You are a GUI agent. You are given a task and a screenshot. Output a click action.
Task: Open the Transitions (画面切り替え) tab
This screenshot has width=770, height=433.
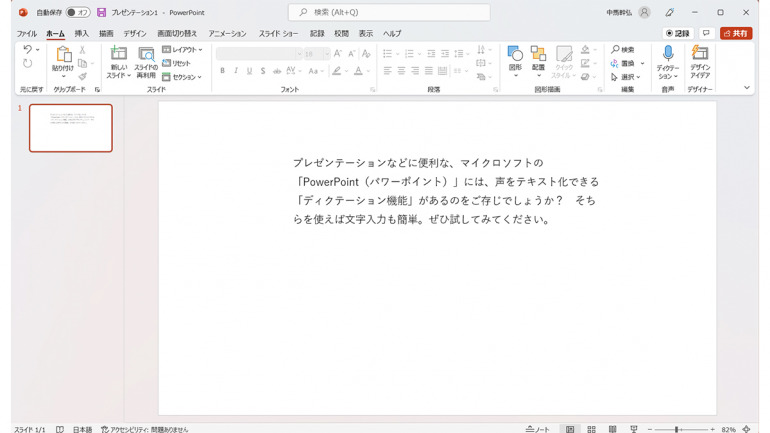click(177, 33)
